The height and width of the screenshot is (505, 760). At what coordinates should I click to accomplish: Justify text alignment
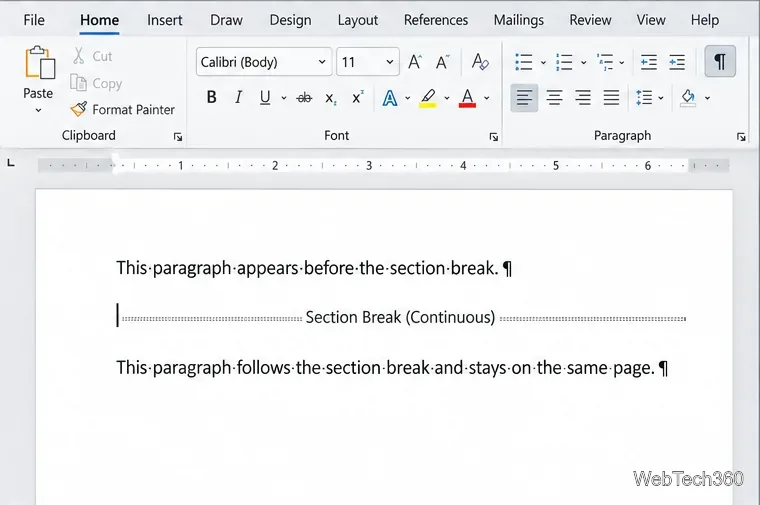click(x=611, y=98)
